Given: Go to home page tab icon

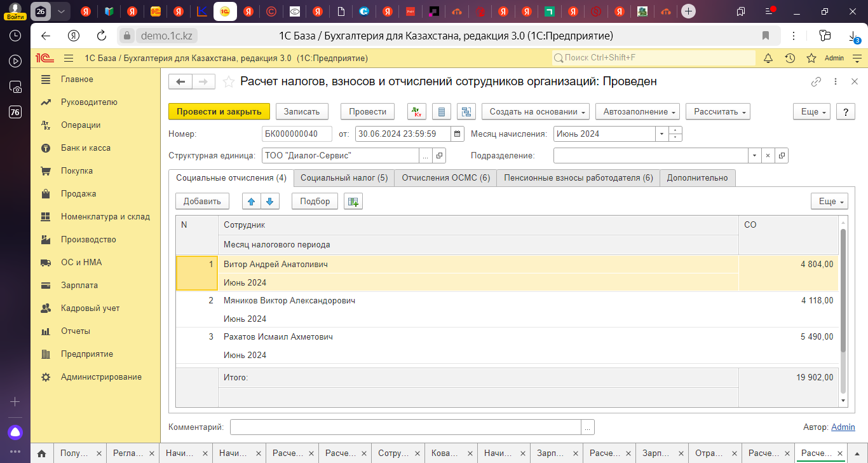Looking at the screenshot, I should [41, 453].
